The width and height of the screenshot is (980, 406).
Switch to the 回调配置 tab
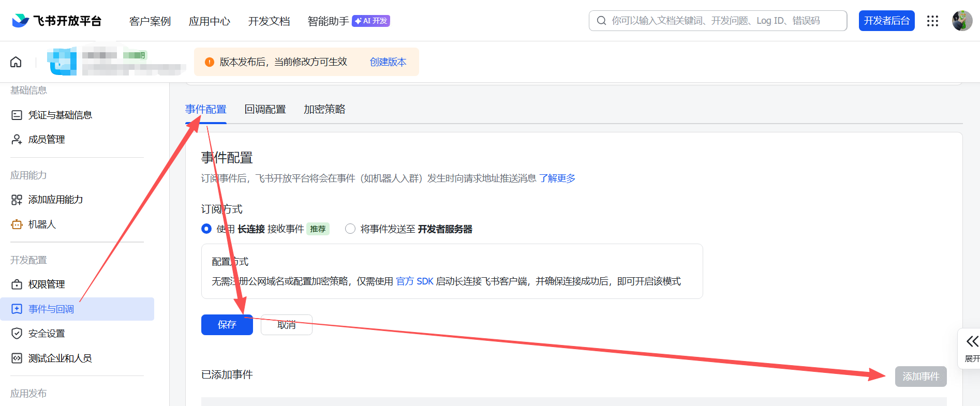265,109
